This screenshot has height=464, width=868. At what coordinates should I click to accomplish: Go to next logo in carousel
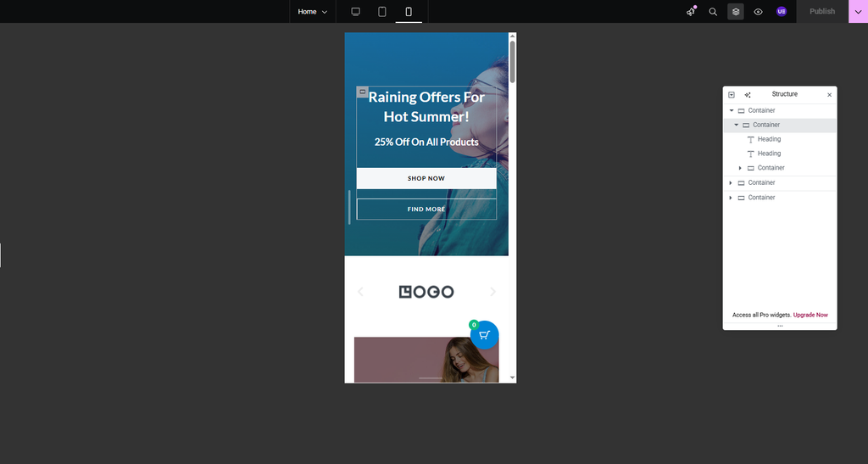(492, 292)
